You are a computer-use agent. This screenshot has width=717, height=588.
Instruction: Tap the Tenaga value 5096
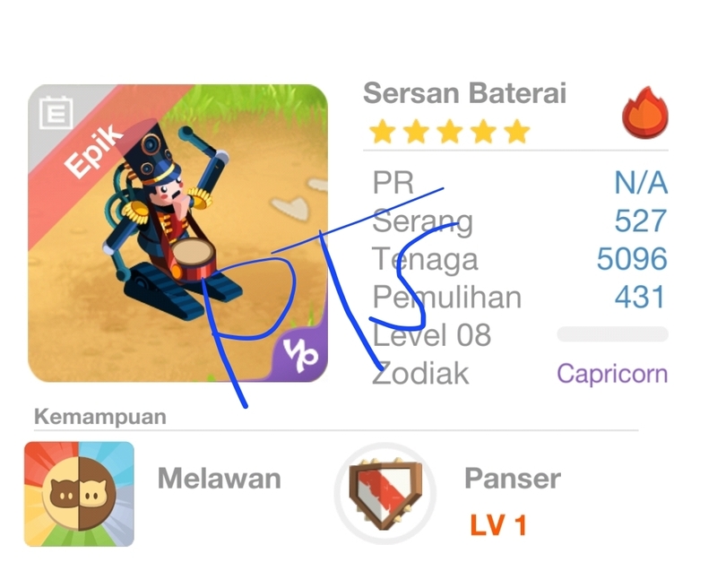[x=632, y=259]
